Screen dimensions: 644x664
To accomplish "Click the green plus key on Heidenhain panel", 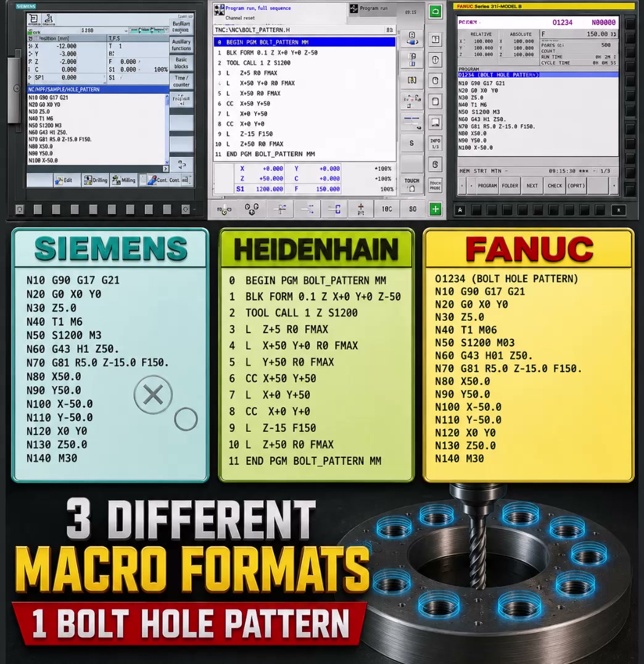I will (x=436, y=209).
